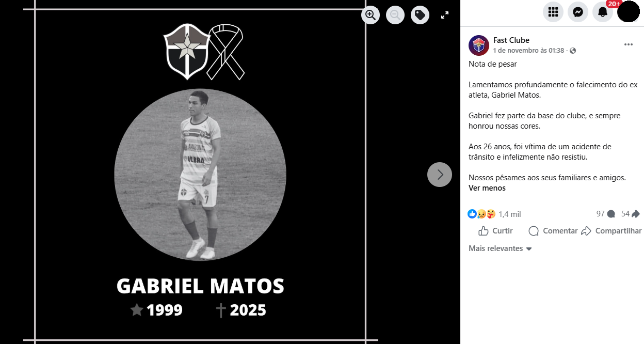Go to the next photo

point(440,175)
